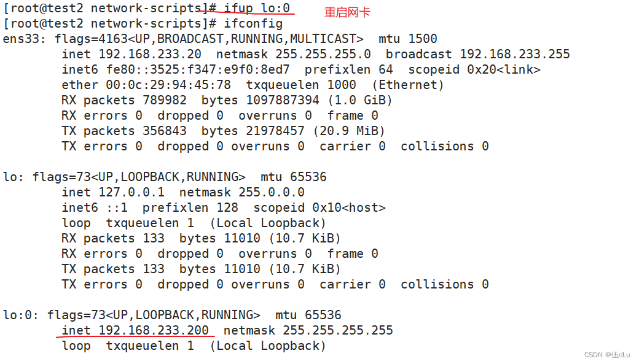Click underlined inet 192.168.233.200 address
The image size is (639, 364).
(x=135, y=330)
